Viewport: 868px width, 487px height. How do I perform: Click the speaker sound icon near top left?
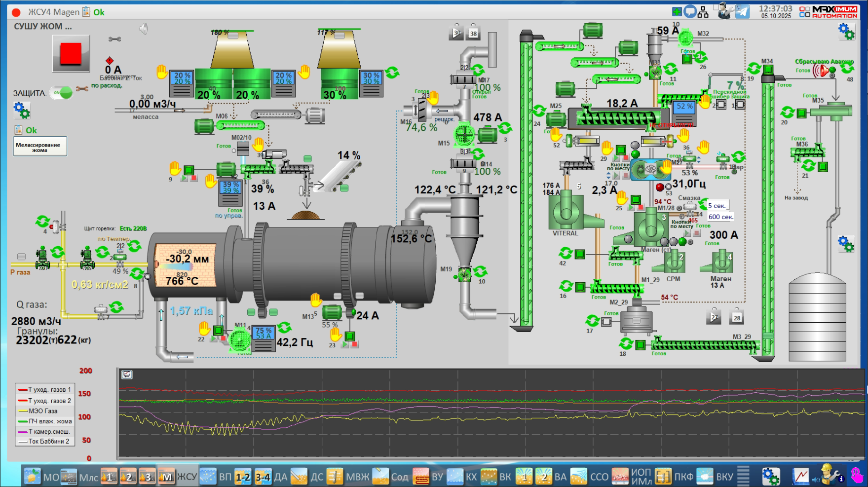click(x=144, y=29)
